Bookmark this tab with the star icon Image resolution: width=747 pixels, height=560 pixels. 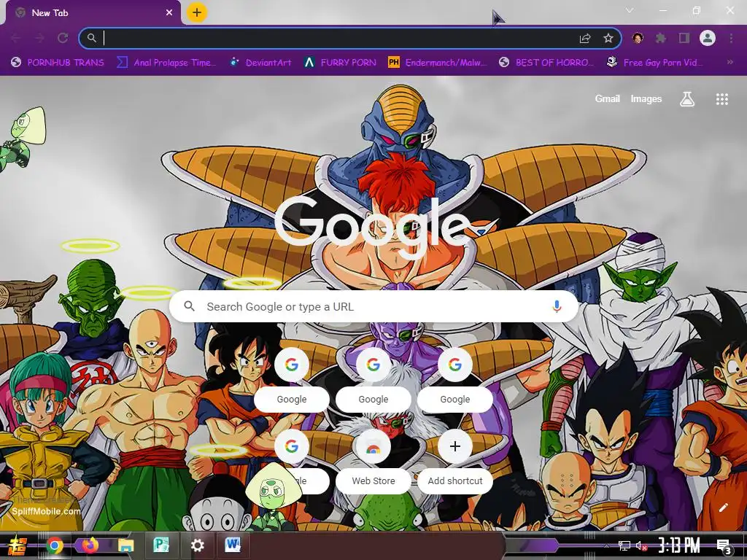click(x=608, y=38)
